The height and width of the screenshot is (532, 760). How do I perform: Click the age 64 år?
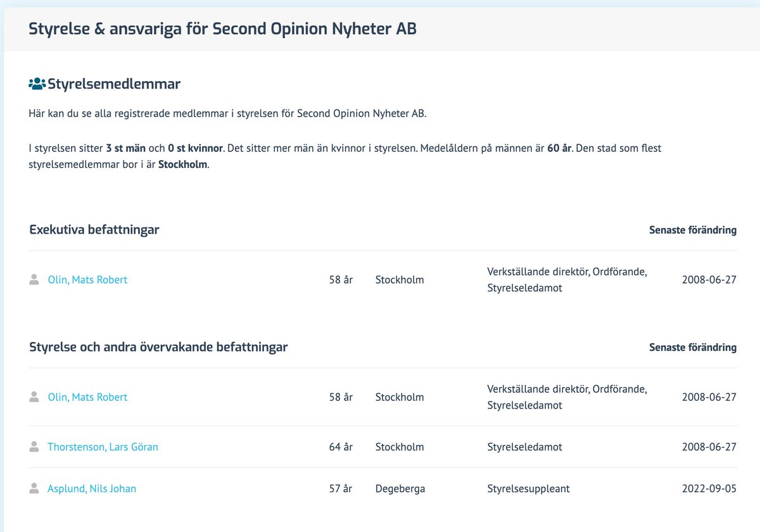tap(341, 447)
